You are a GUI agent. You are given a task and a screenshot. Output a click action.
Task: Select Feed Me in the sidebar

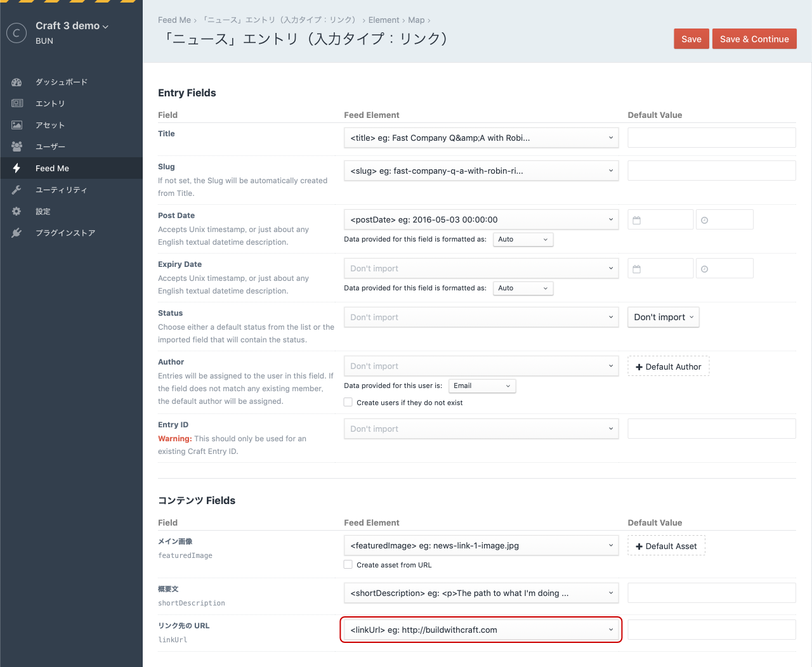click(52, 168)
